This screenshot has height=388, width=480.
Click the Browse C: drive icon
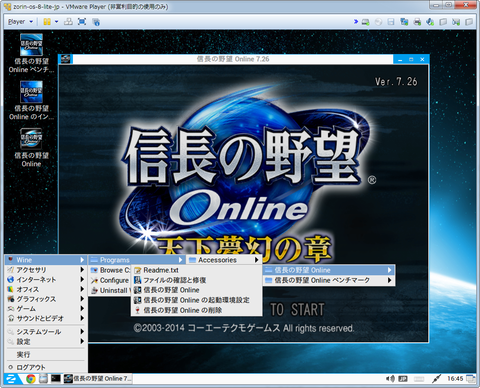(94, 270)
